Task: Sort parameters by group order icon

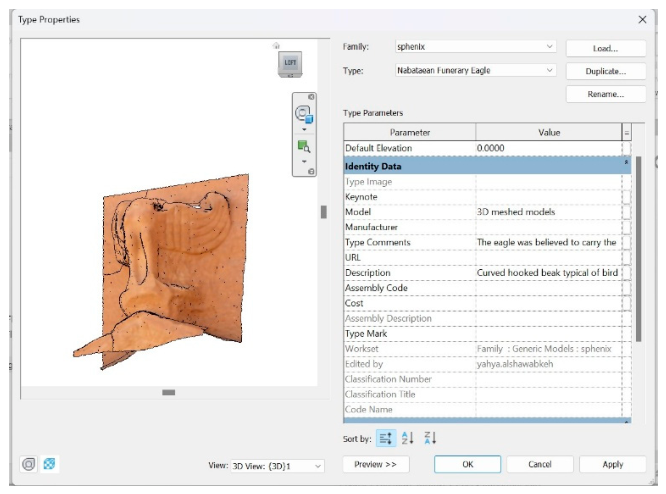Action: click(x=386, y=438)
